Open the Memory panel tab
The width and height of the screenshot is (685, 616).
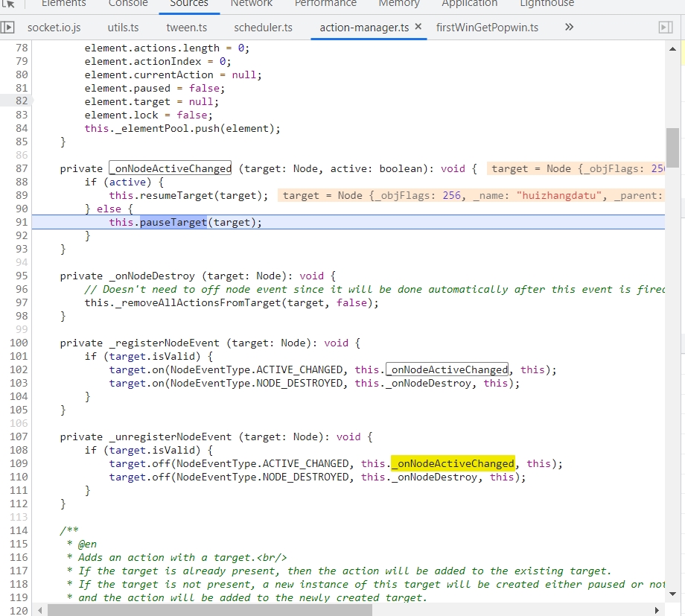399,4
